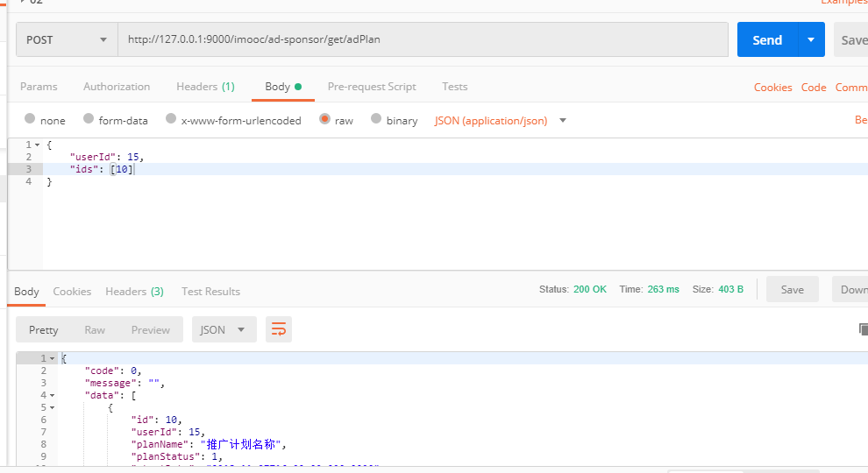This screenshot has width=868, height=473.
Task: Switch to Params tab
Action: [x=39, y=87]
